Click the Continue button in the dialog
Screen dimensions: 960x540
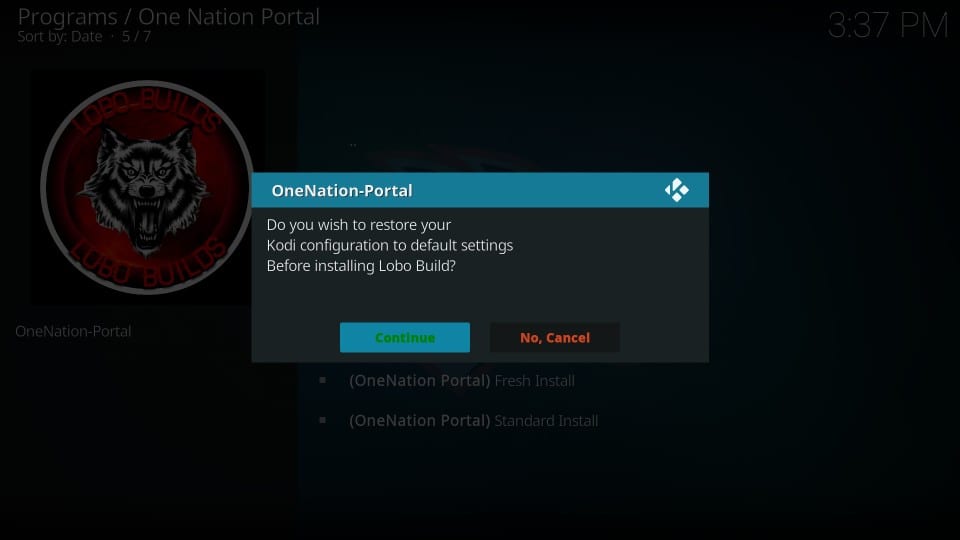pos(405,337)
